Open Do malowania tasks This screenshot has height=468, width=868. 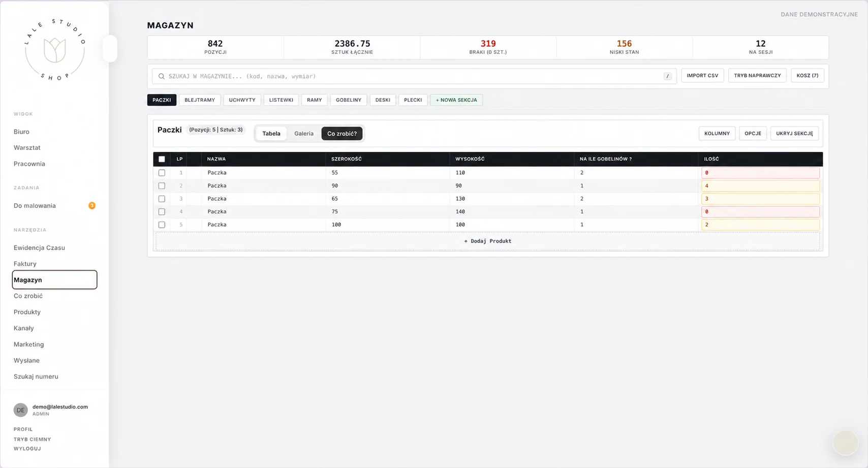(x=35, y=206)
